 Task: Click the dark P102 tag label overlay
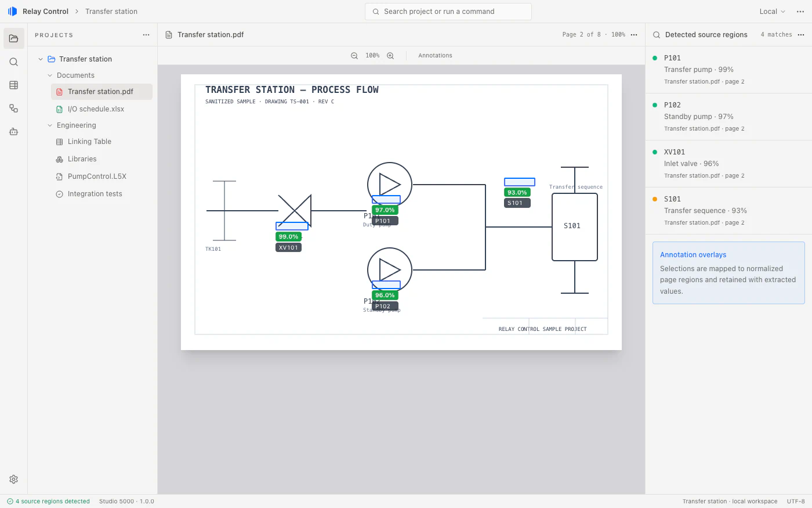tap(385, 307)
